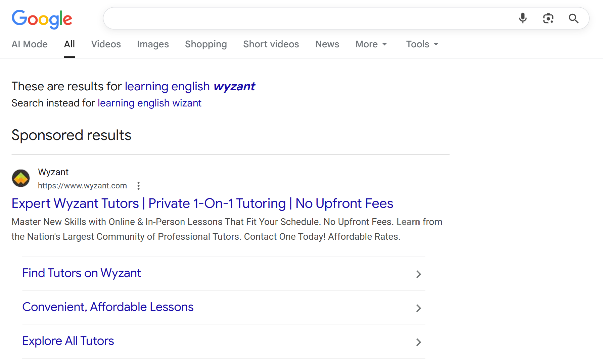The height and width of the screenshot is (364, 603).
Task: Open the News results tab
Action: (327, 44)
